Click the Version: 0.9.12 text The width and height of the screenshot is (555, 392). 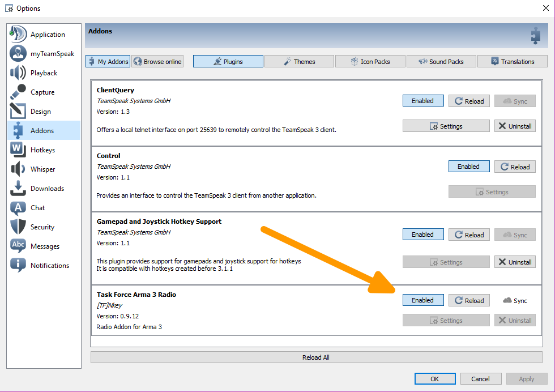coord(118,316)
